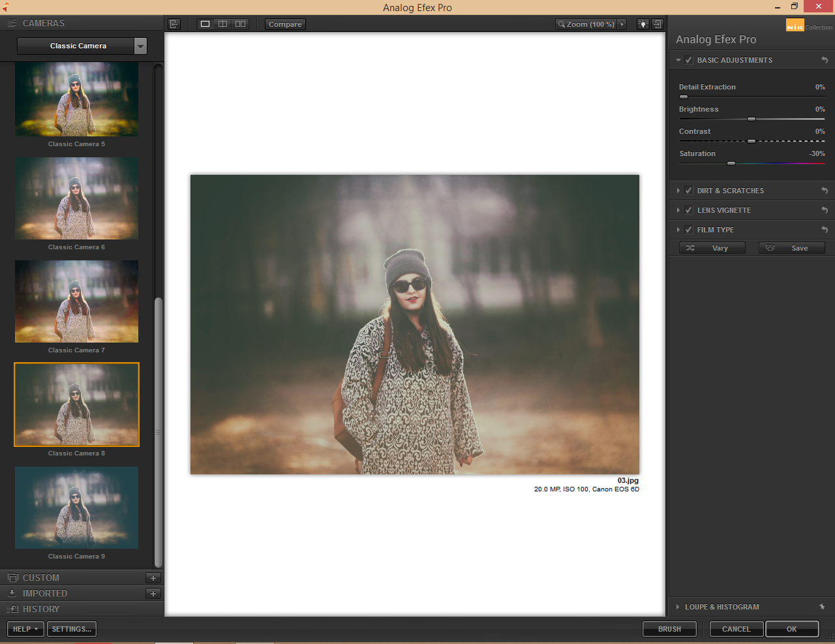Click the Brush button
The height and width of the screenshot is (644, 835).
(x=669, y=629)
